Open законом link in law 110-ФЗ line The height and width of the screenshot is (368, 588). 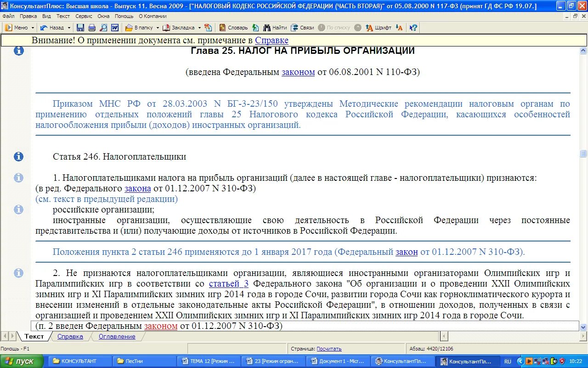coord(298,72)
